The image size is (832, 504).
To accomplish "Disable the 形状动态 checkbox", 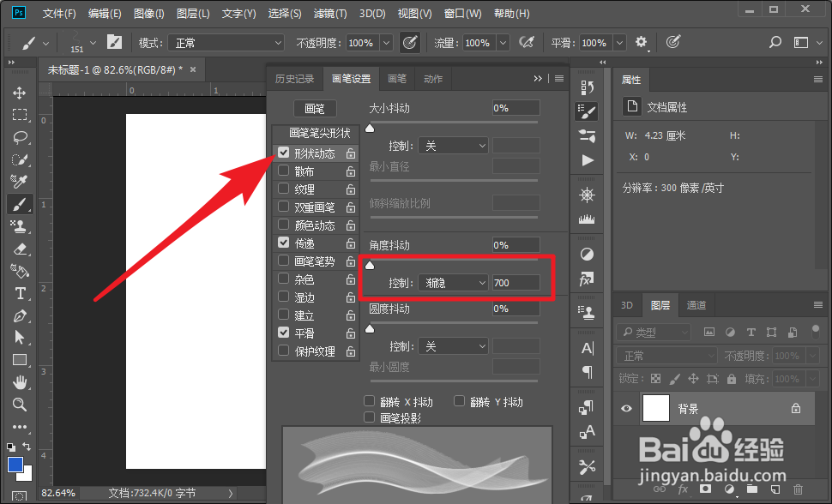I will pyautogui.click(x=283, y=153).
